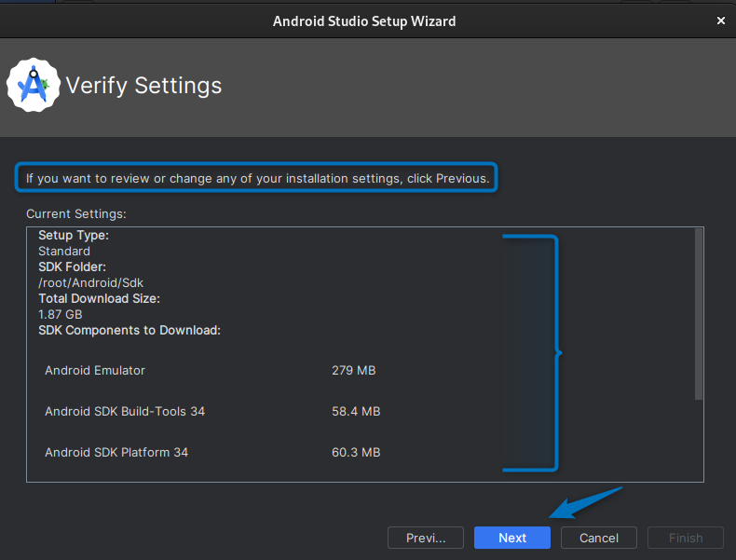Click the Android Studio logo icon
The height and width of the screenshot is (560, 736).
click(34, 85)
